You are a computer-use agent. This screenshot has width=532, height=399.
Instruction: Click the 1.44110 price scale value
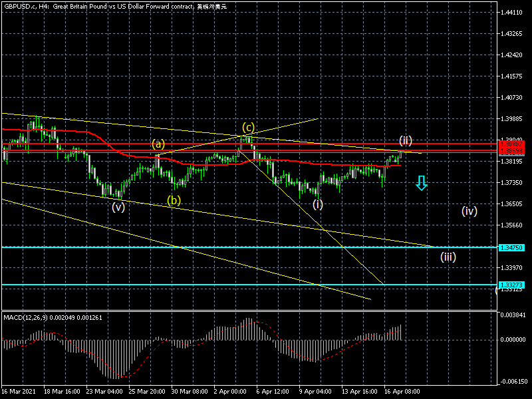[x=514, y=13]
